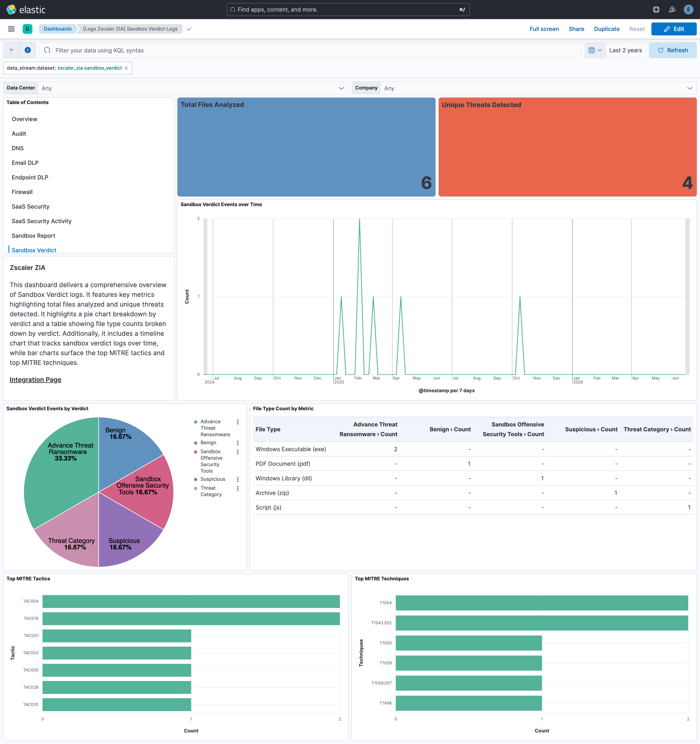This screenshot has width=700, height=744.
Task: Open Audit in Table of Contents
Action: (19, 134)
